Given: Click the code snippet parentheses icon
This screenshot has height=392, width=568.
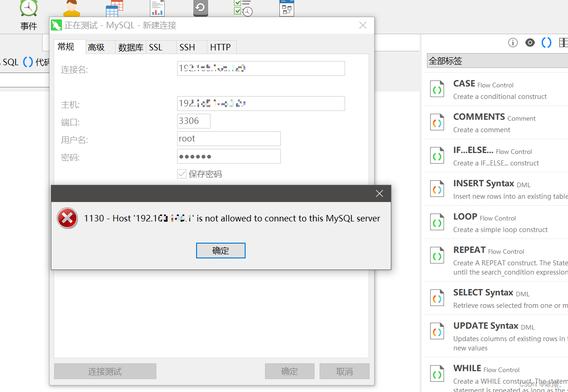Looking at the screenshot, I should pos(546,43).
